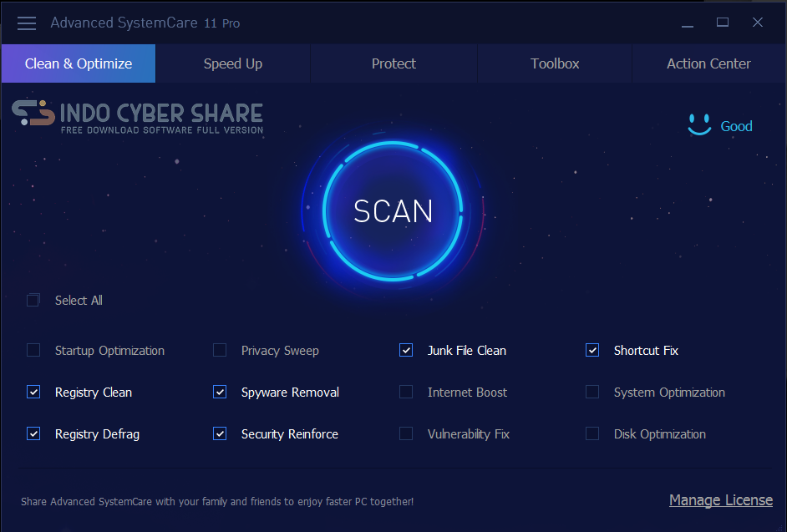
Task: Check the Disk Optimization option
Action: [x=592, y=433]
